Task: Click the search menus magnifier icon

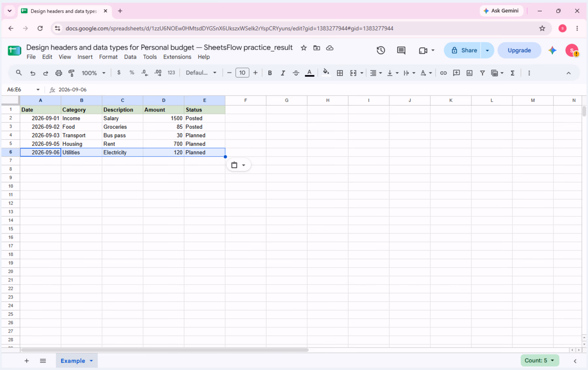Action: (19, 73)
